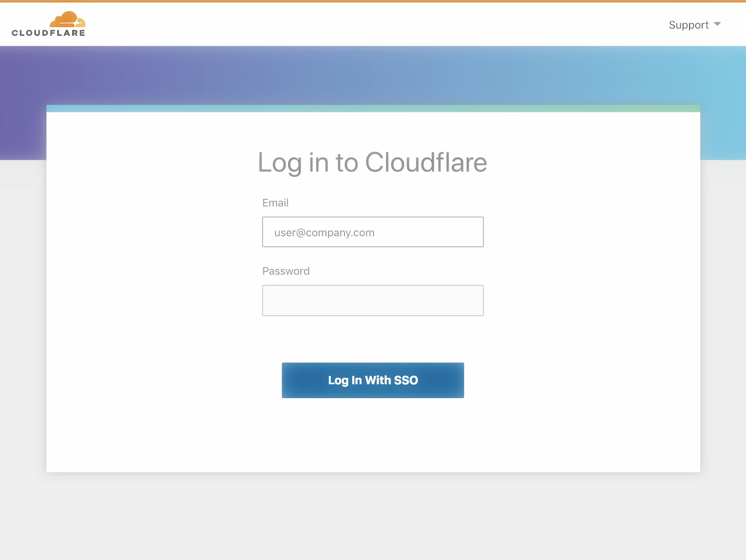Click the "Log in to Cloudflare" heading

tap(373, 163)
